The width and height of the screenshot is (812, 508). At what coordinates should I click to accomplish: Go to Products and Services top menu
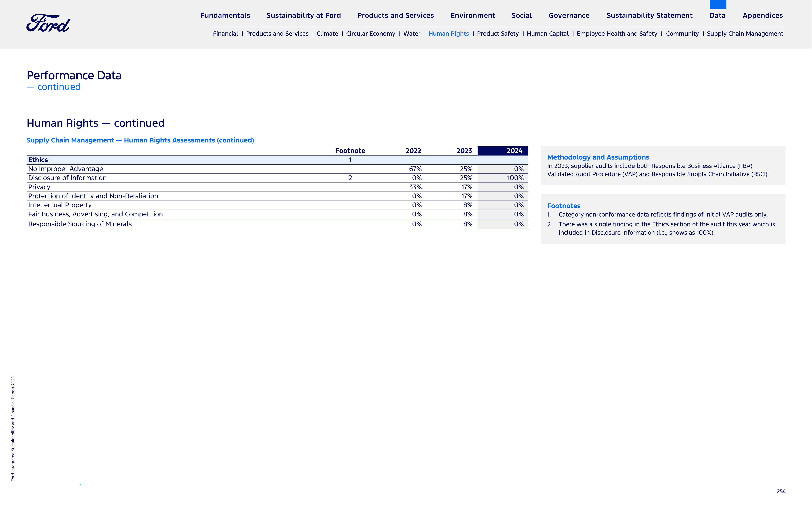395,15
